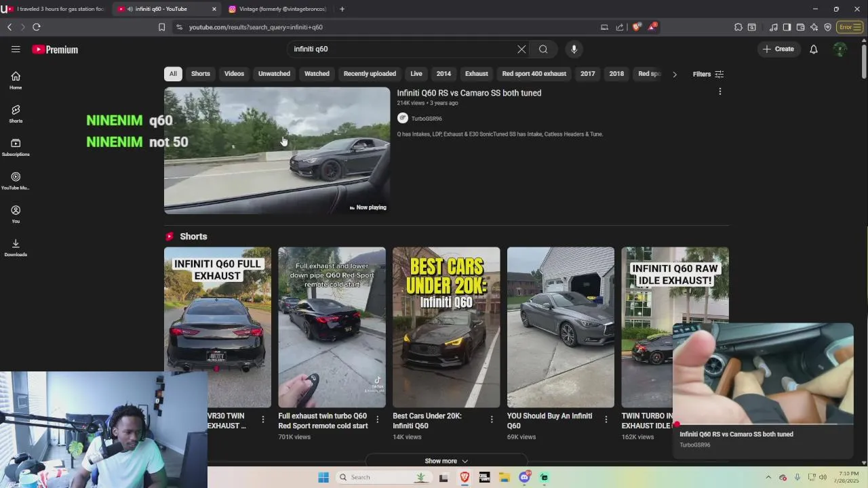Select the 2018 filter chip
Viewport: 868px width, 488px height.
pyautogui.click(x=616, y=74)
